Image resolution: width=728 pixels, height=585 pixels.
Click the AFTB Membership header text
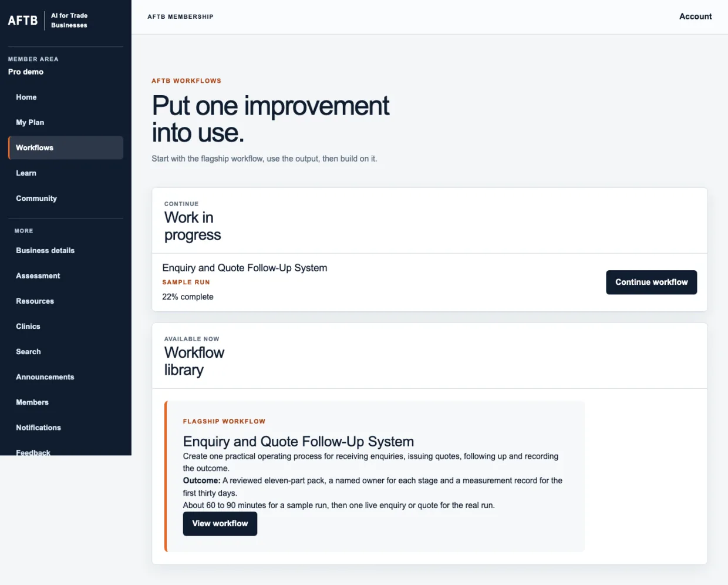coord(180,16)
